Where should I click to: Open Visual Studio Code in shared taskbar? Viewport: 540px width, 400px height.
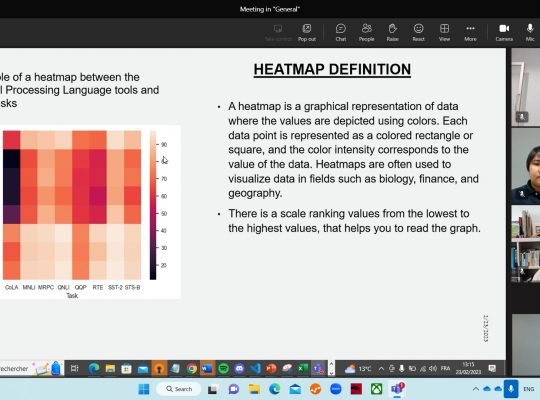(255, 369)
